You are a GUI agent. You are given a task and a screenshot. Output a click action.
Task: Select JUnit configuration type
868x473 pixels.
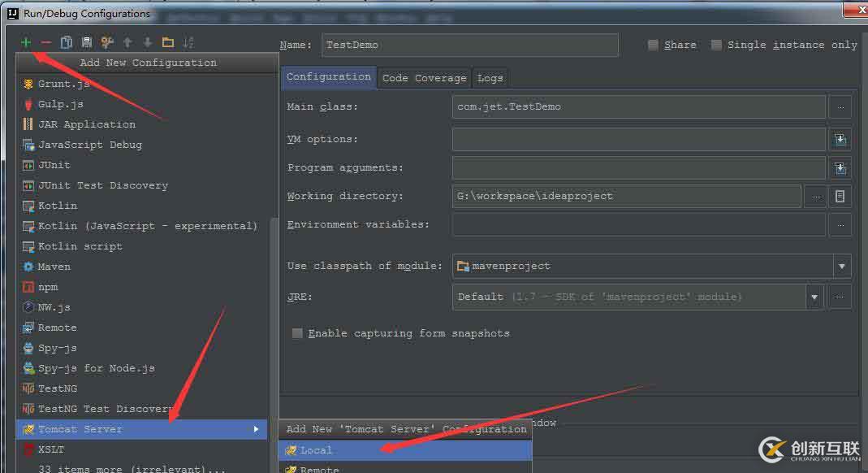[143, 165]
